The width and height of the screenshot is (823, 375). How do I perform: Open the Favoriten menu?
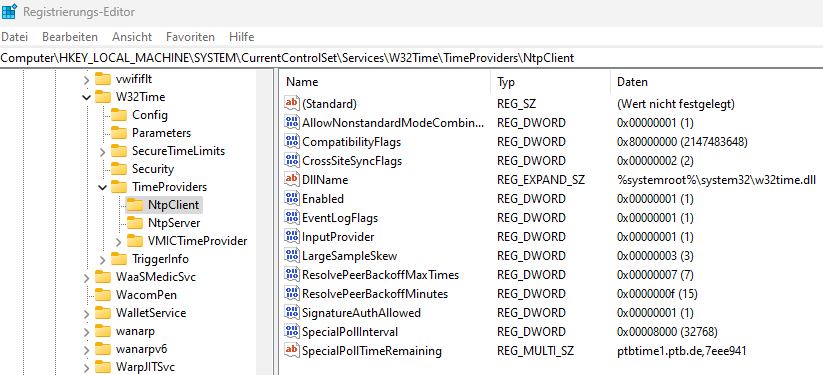(x=191, y=37)
